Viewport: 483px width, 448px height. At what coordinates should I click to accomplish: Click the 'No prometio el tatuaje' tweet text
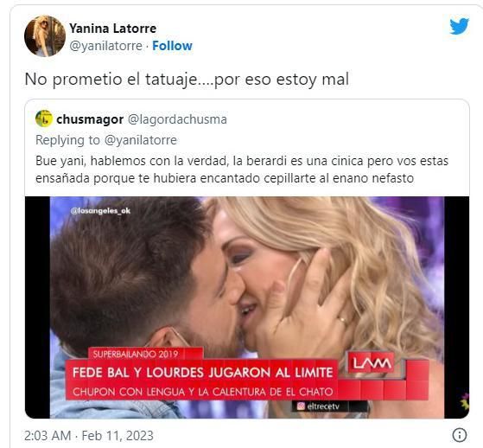coord(187,80)
